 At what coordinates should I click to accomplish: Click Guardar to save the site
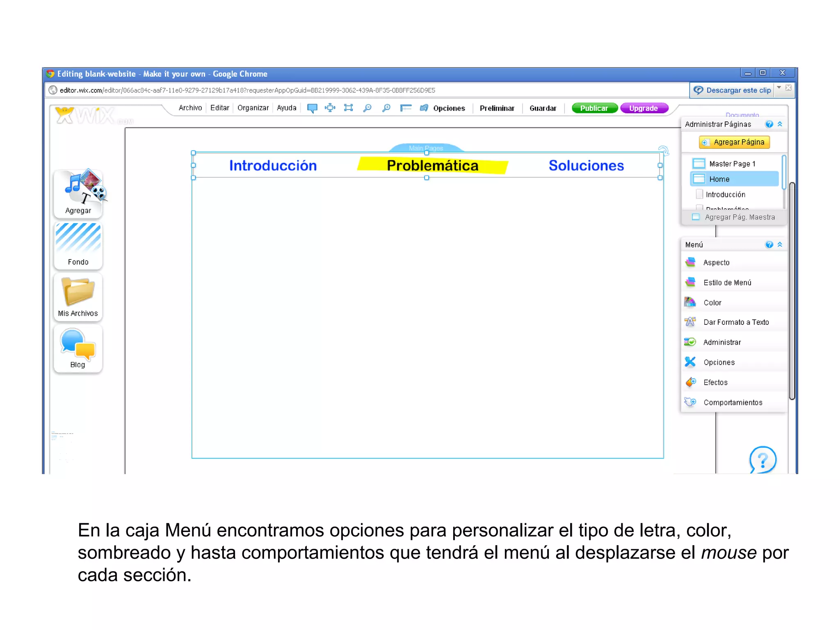(543, 108)
